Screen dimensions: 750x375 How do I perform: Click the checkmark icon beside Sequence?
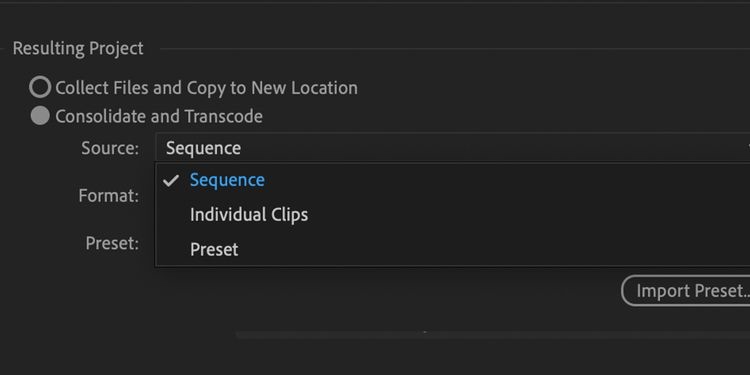coord(171,180)
